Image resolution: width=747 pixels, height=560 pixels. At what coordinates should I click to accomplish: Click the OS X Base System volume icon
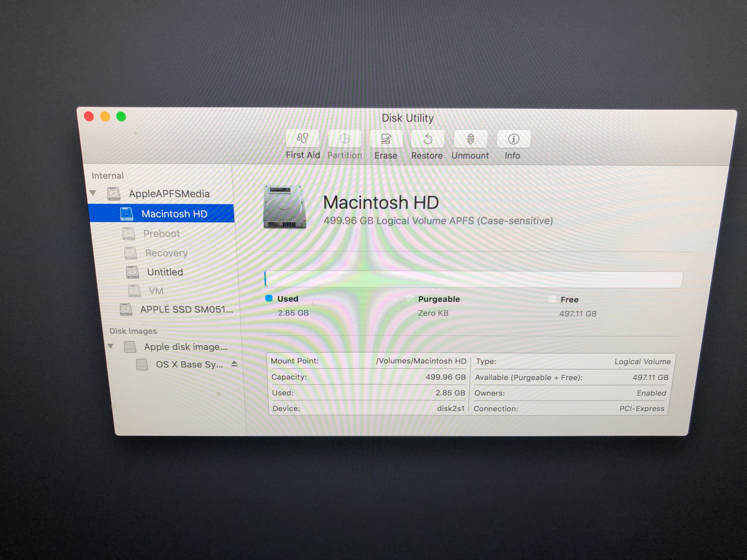142,365
